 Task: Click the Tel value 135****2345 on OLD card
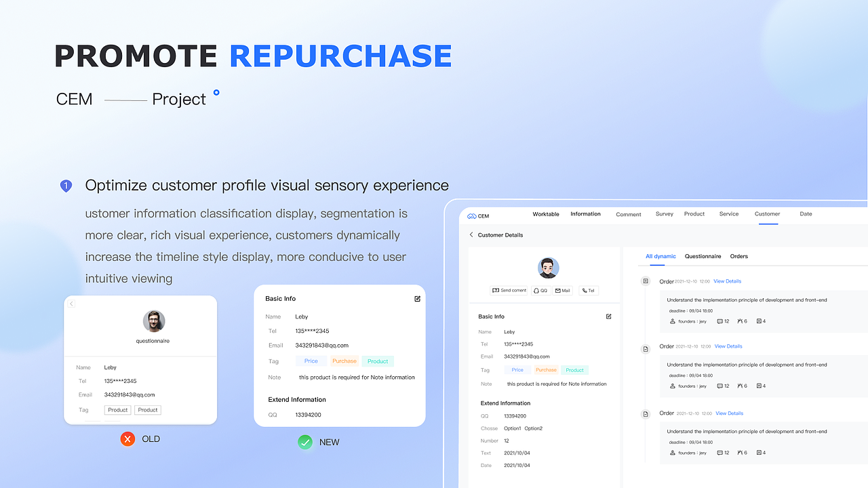click(120, 381)
